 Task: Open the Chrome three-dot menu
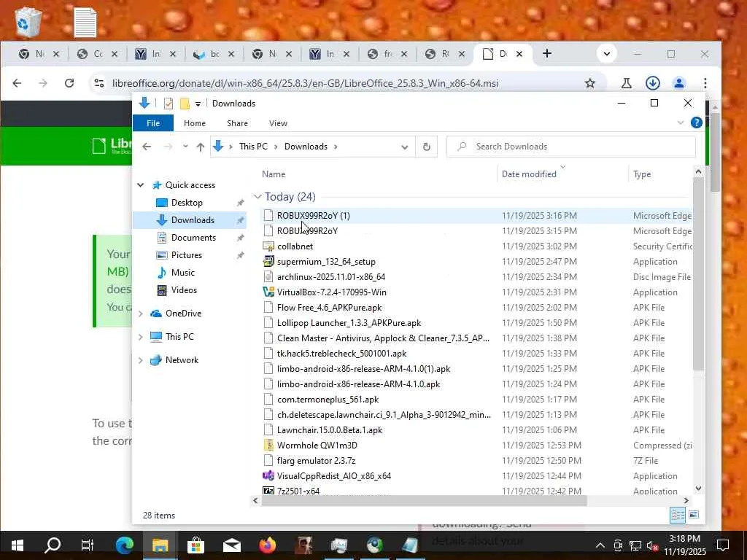tap(705, 83)
